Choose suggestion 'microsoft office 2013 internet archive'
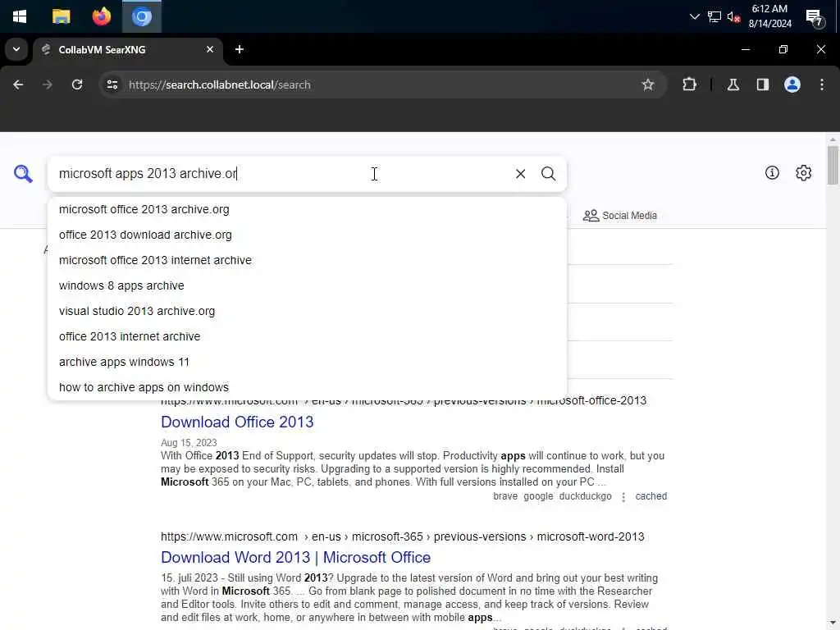This screenshot has width=840, height=630. (x=307, y=260)
